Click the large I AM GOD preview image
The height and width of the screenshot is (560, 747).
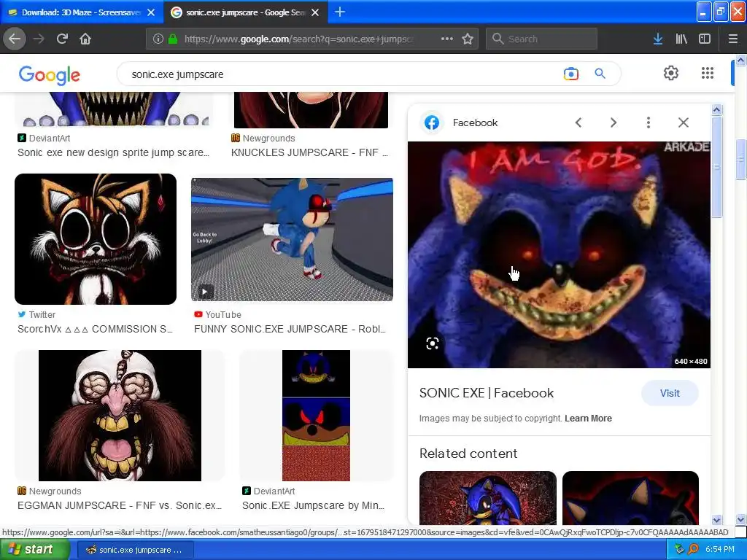point(559,254)
